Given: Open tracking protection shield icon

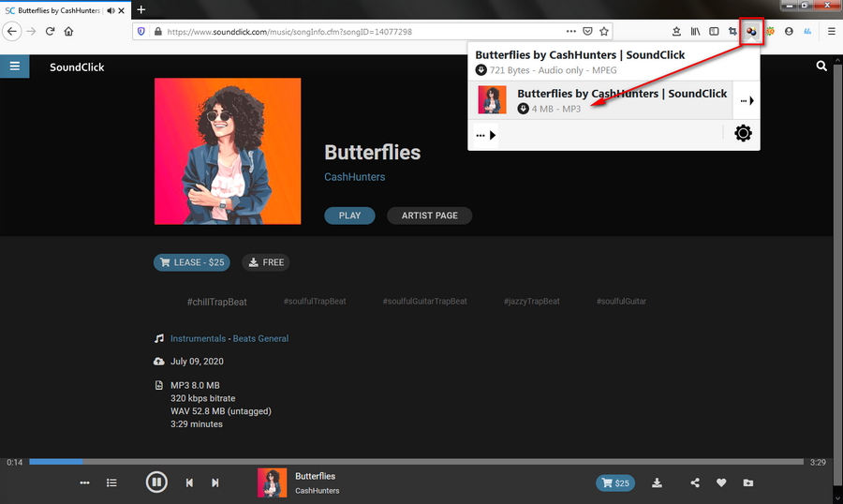Looking at the screenshot, I should (140, 32).
